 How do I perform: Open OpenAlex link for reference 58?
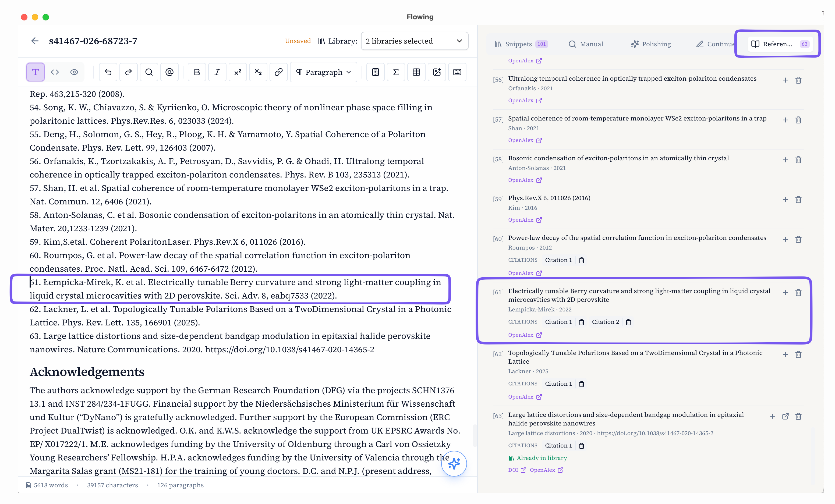point(525,180)
